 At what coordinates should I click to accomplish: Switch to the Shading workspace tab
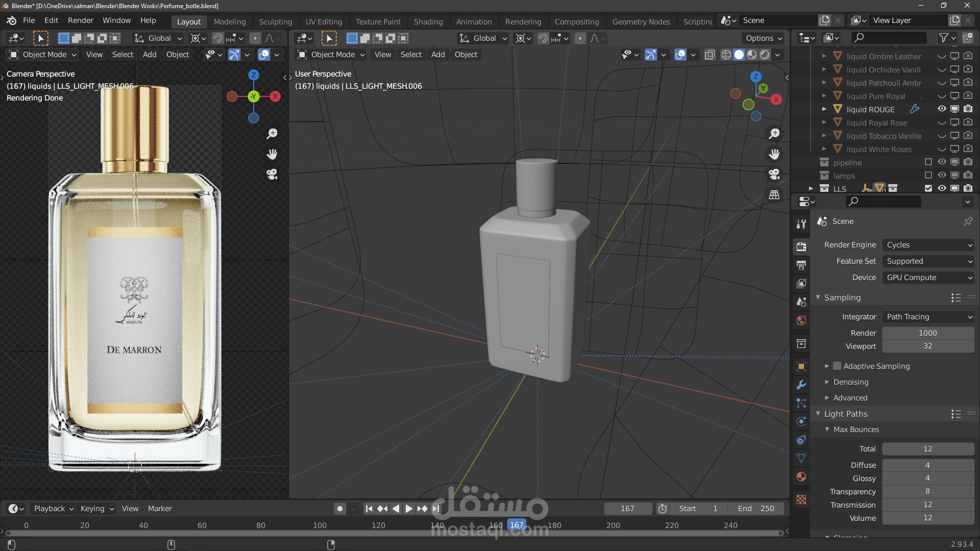pyautogui.click(x=428, y=21)
